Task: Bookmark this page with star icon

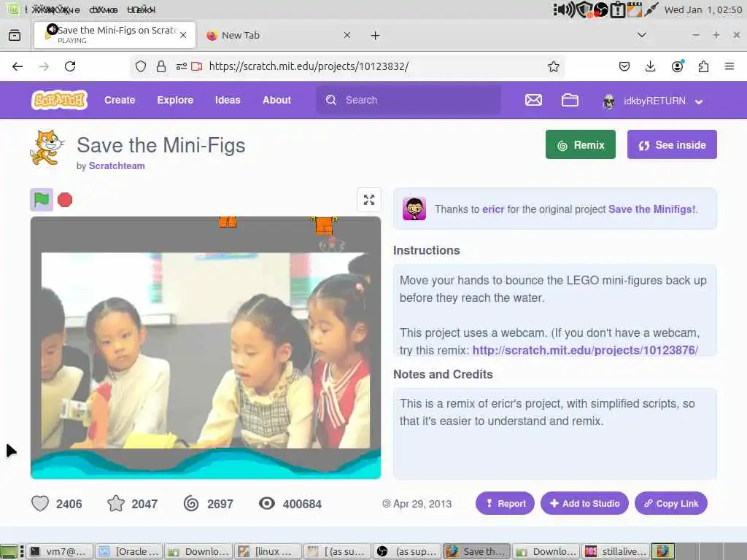Action: (x=553, y=66)
